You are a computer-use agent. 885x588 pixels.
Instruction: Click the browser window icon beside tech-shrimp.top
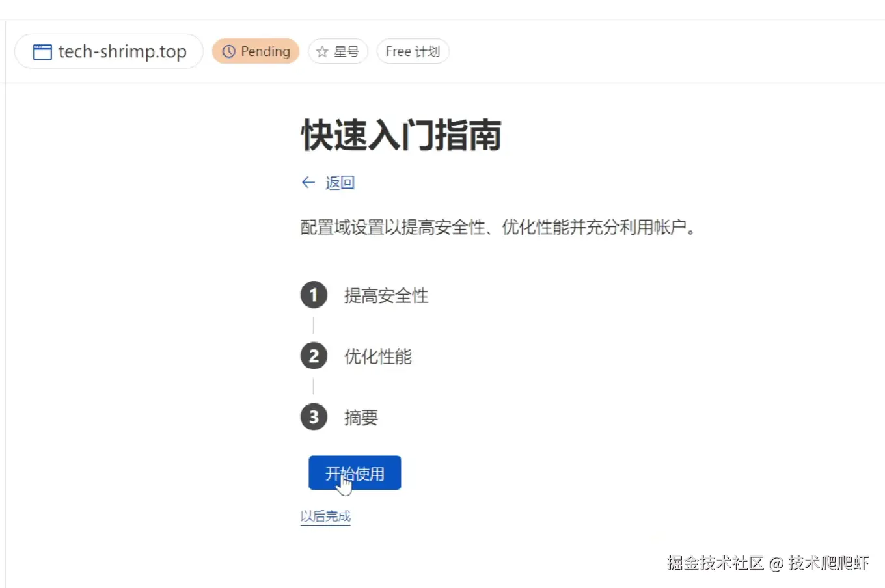[42, 51]
